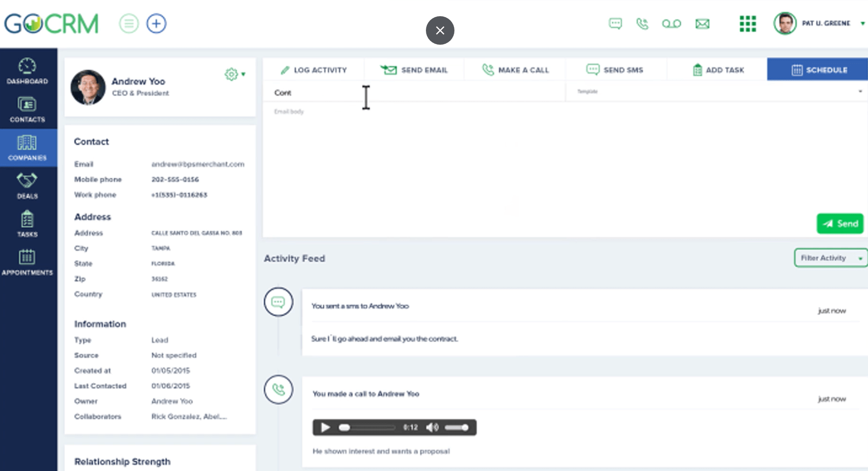Play the recorded call to Andrew Yoo
The image size is (868, 471).
point(325,427)
